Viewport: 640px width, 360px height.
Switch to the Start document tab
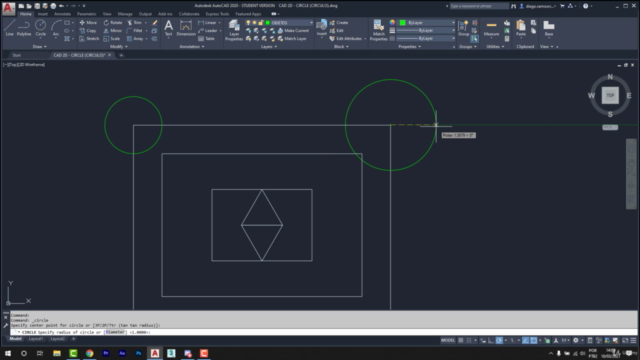click(x=16, y=55)
